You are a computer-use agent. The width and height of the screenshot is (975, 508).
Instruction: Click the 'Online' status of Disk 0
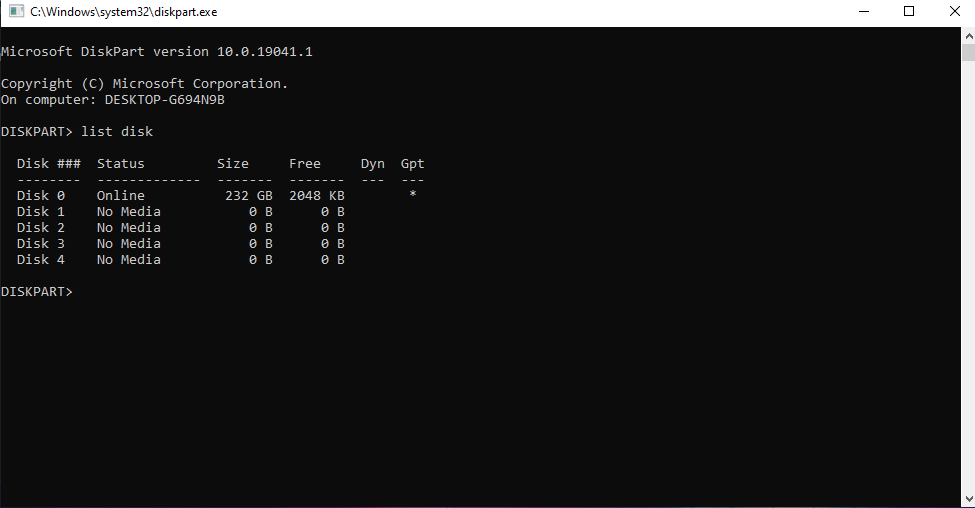click(120, 196)
